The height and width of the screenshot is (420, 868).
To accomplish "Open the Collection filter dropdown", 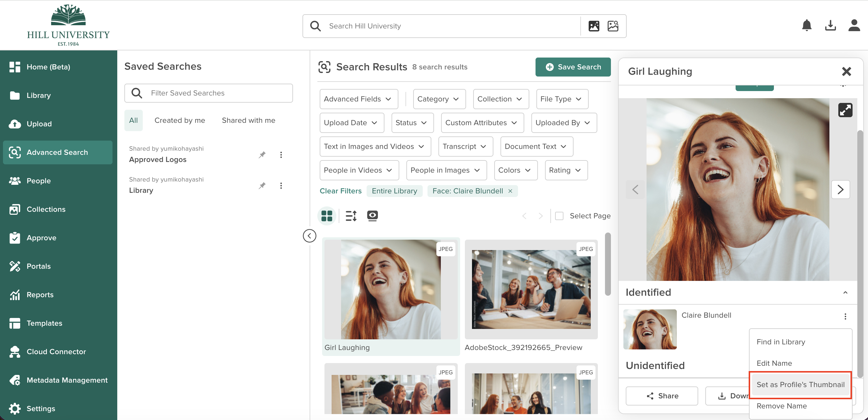I will tap(501, 99).
